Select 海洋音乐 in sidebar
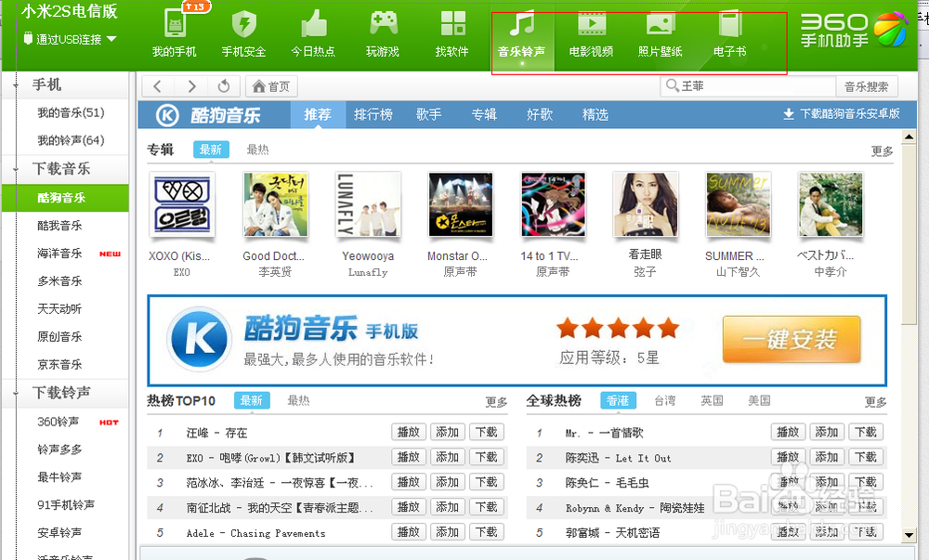This screenshot has width=929, height=560. pos(59,254)
